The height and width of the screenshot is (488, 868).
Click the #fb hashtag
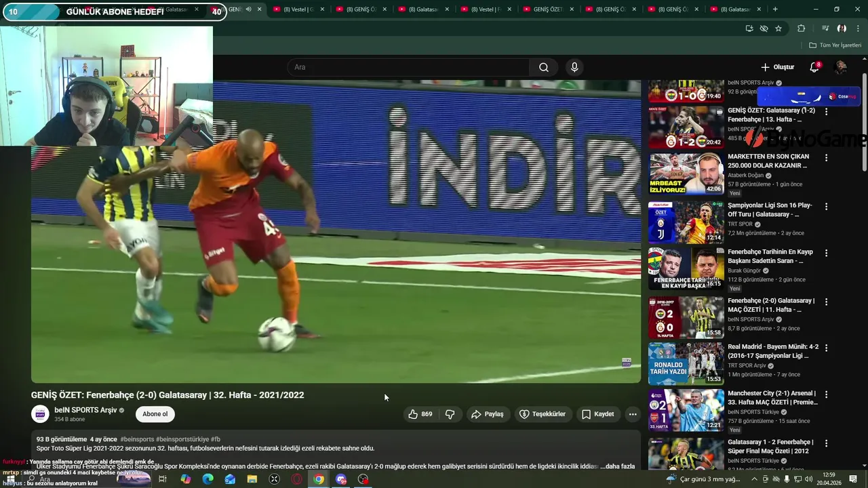tap(216, 439)
